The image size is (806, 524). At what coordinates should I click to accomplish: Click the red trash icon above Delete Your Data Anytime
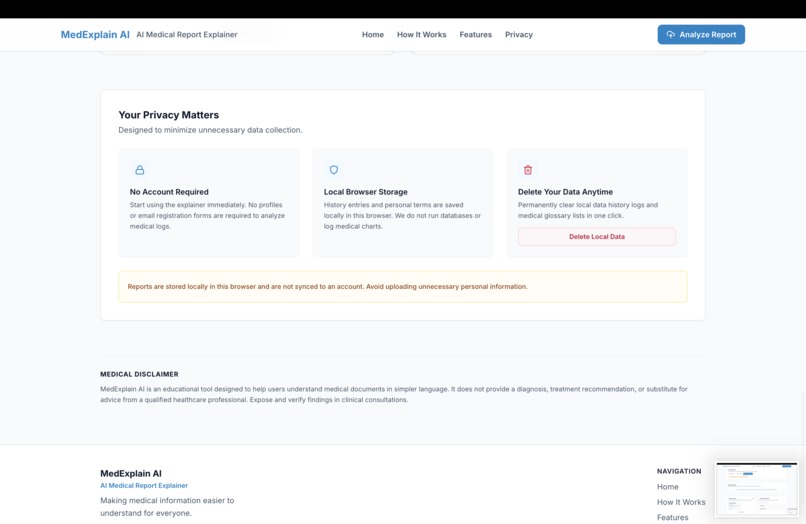[x=528, y=170]
